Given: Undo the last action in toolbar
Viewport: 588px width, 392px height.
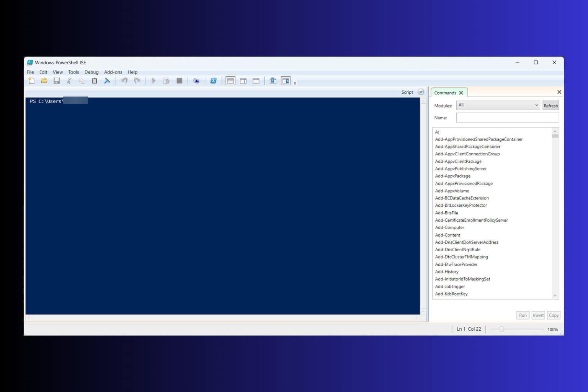Looking at the screenshot, I should pyautogui.click(x=124, y=81).
